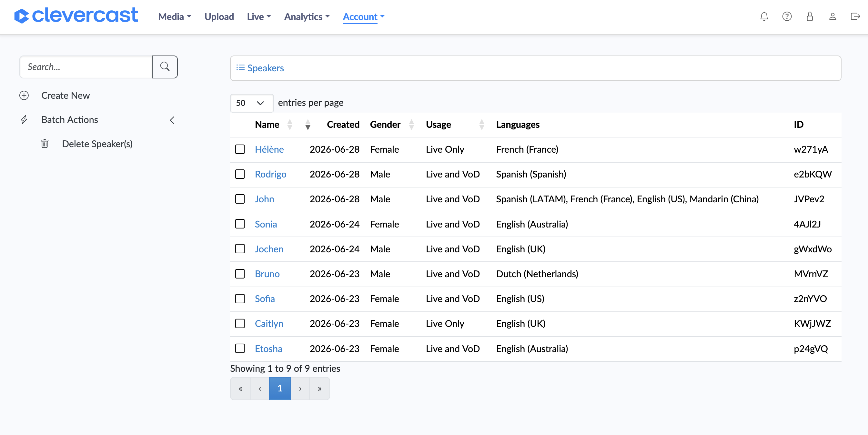Click French (France) language cell for Hélène
Viewport: 868px width, 435px height.
coord(527,149)
